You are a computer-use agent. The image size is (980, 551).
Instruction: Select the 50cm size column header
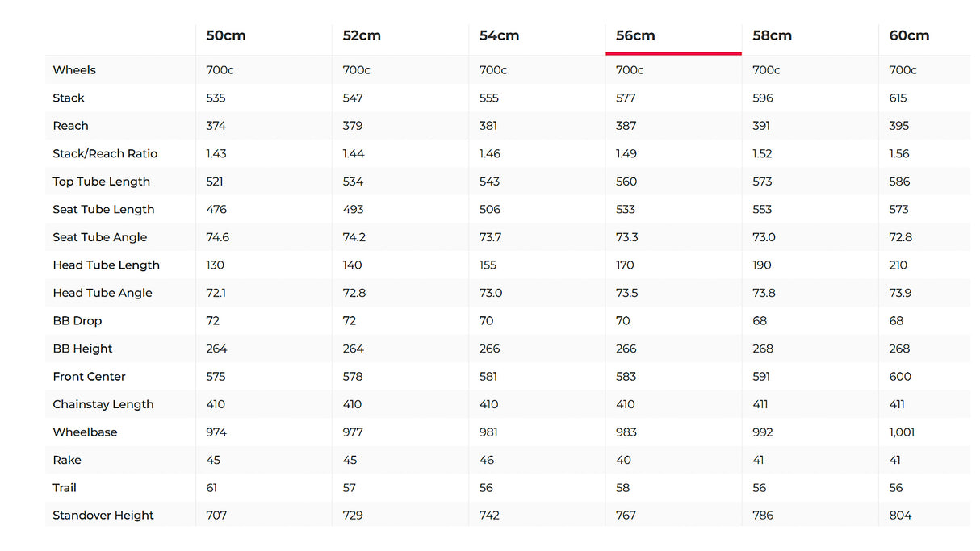(x=226, y=35)
